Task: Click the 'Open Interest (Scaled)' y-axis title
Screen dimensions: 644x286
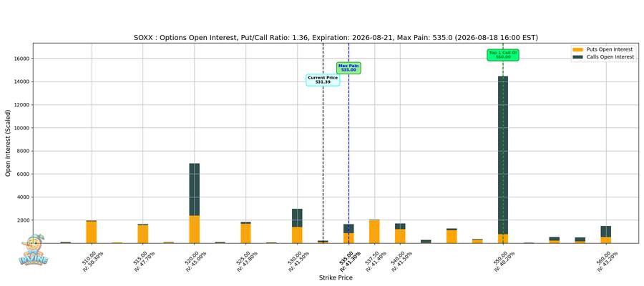Action: pos(8,143)
